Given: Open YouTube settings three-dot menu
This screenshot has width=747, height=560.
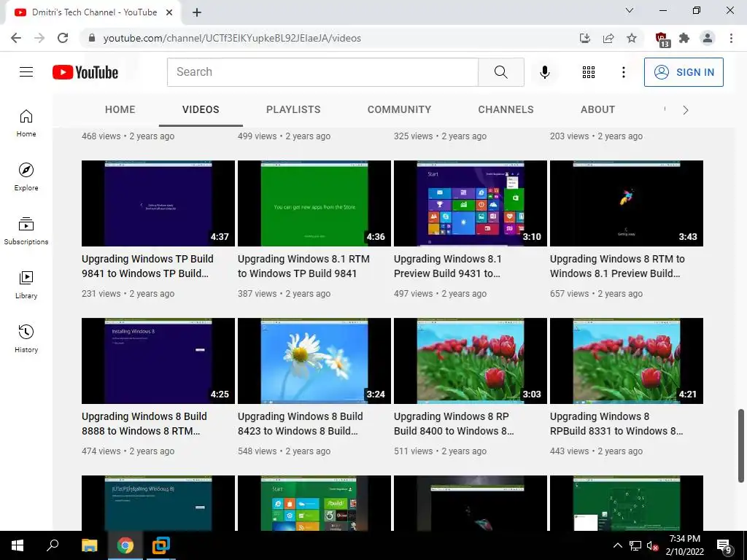Looking at the screenshot, I should (x=623, y=72).
